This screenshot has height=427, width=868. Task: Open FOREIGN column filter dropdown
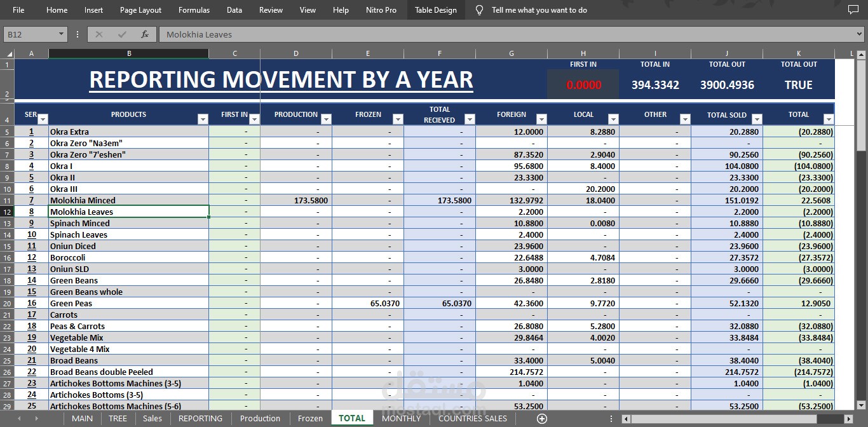pos(541,119)
